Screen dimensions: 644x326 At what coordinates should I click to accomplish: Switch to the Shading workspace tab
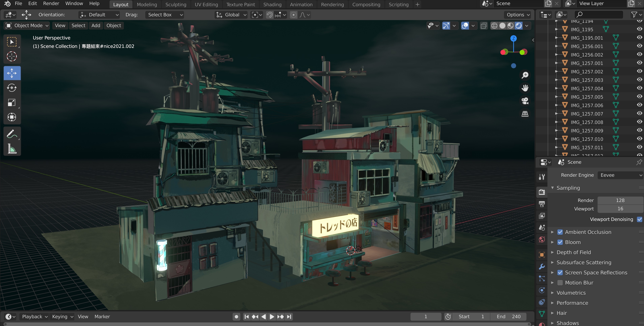tap(272, 5)
